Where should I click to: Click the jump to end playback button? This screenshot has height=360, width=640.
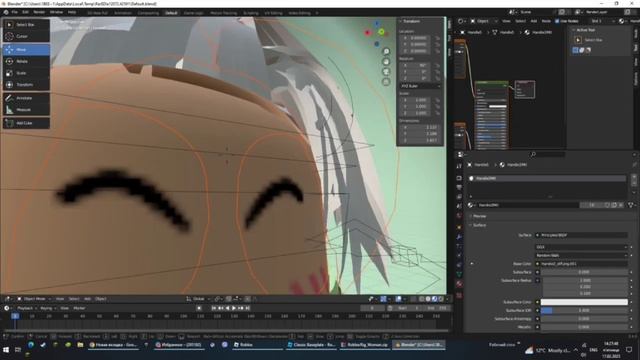pyautogui.click(x=247, y=308)
